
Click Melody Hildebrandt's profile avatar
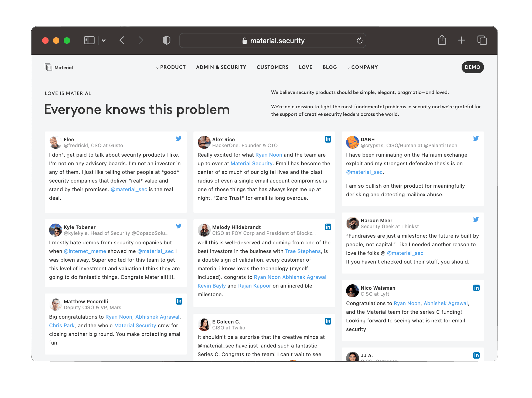(204, 230)
